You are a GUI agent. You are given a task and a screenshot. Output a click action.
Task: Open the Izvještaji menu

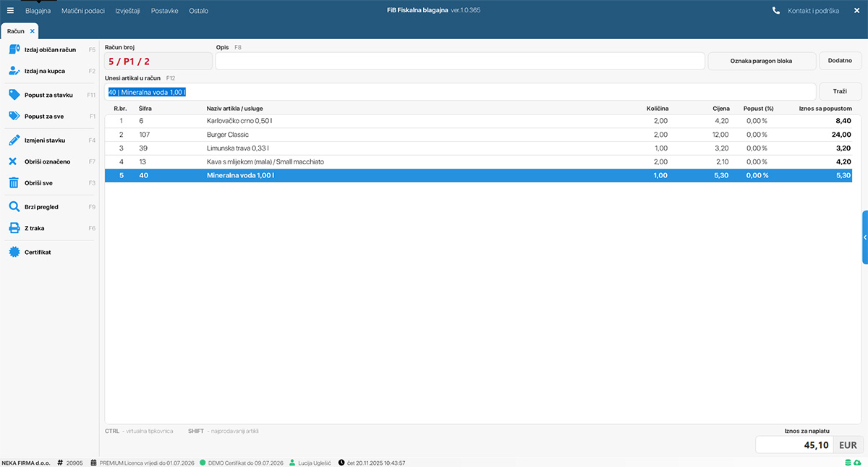pos(127,11)
